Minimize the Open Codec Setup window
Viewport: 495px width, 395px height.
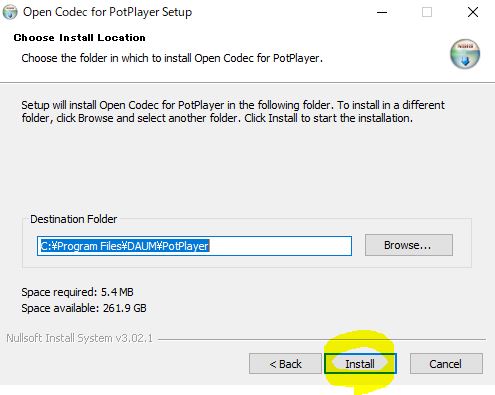click(x=382, y=12)
